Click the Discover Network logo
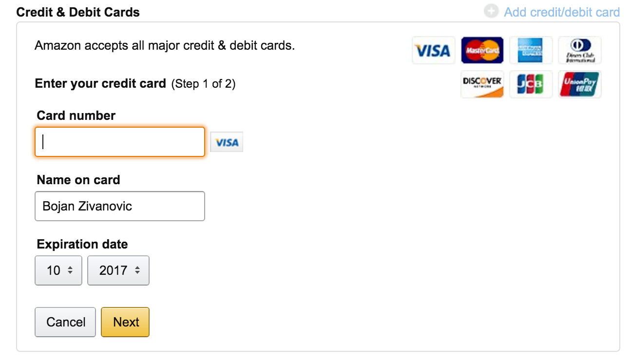Screen dimensions: 631x364 pos(482,84)
